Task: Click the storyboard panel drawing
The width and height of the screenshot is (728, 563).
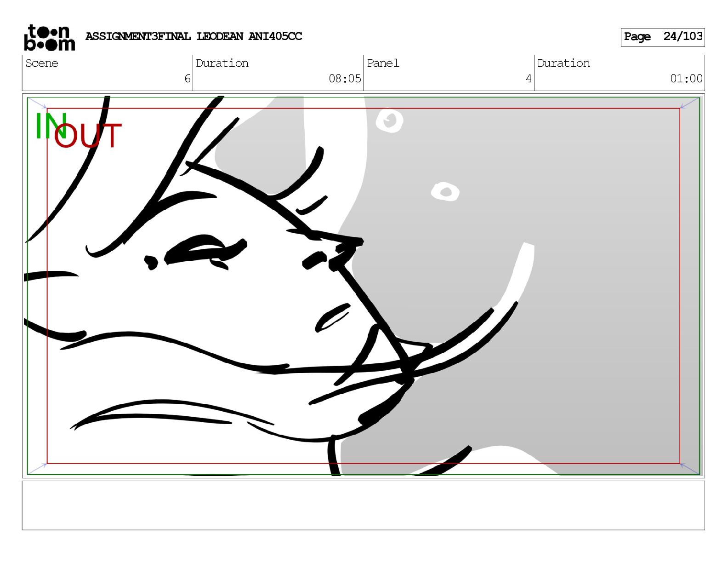Action: [x=363, y=286]
